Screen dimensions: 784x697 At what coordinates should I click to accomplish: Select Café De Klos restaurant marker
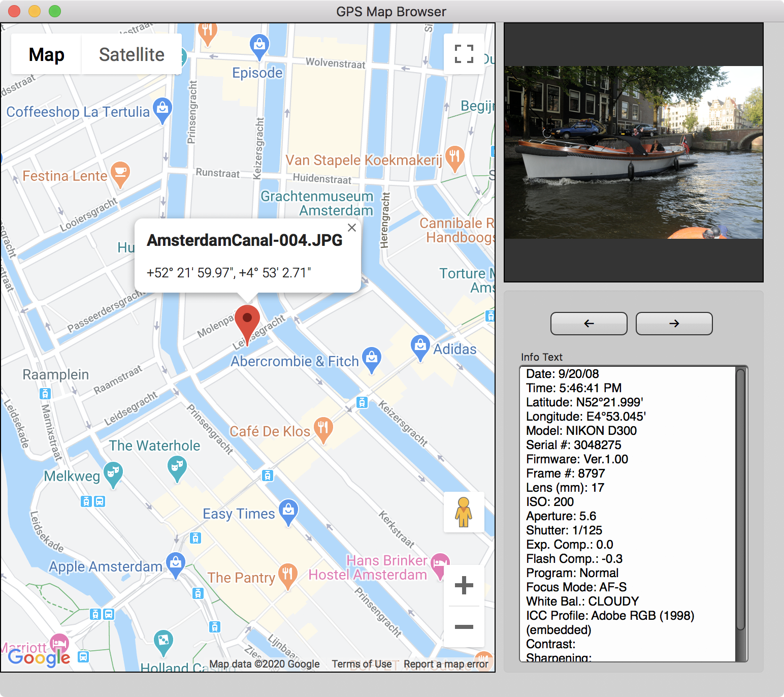coord(323,430)
